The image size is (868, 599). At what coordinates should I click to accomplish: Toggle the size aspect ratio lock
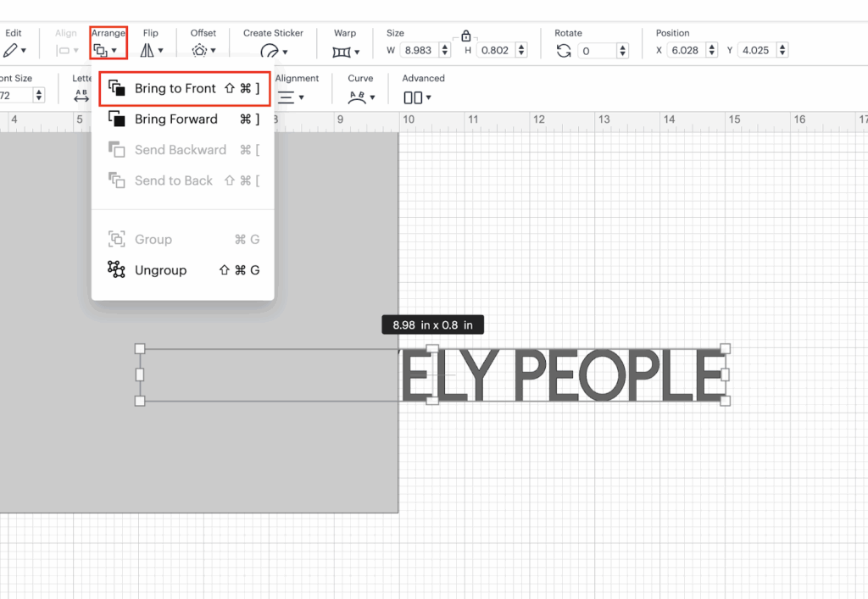(465, 36)
